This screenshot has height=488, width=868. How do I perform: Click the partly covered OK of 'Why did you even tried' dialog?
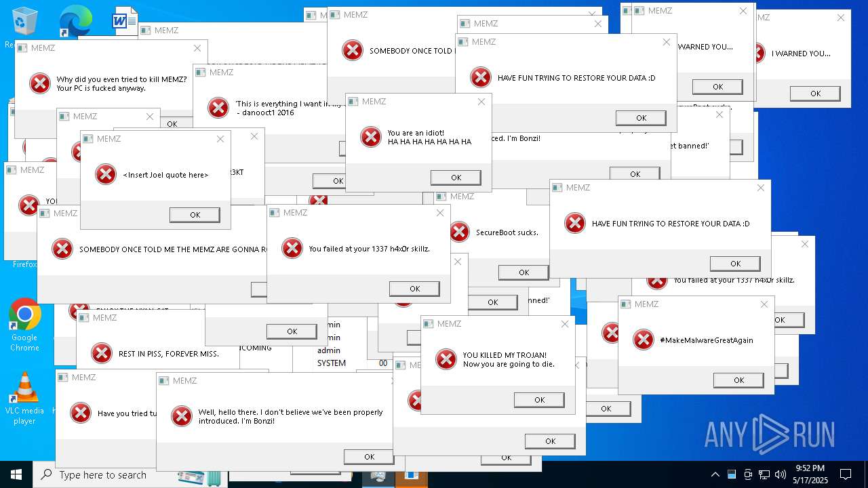pyautogui.click(x=172, y=124)
